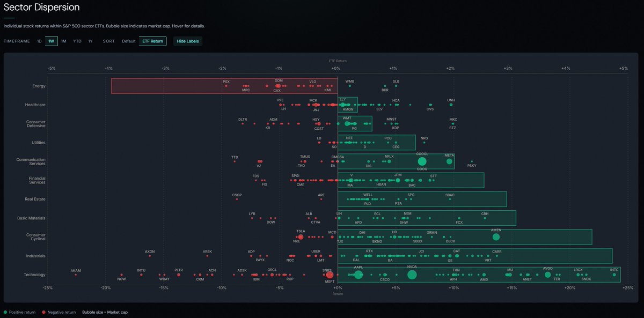Screen dimensions: 644x318
Task: Click the WMB dot in Energy
Action: [x=350, y=86]
